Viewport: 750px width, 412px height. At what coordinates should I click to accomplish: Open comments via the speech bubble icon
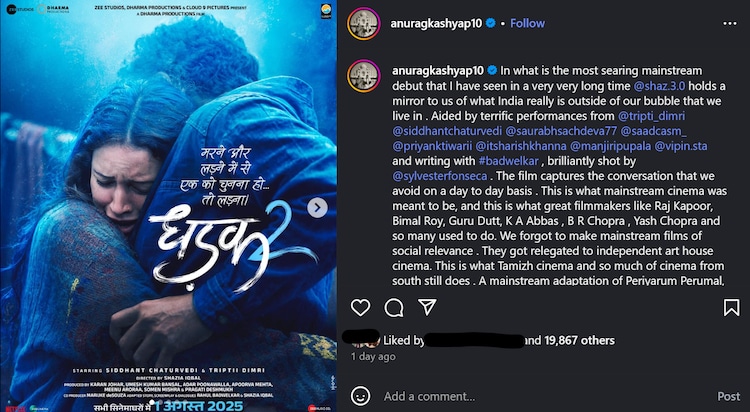tap(394, 308)
